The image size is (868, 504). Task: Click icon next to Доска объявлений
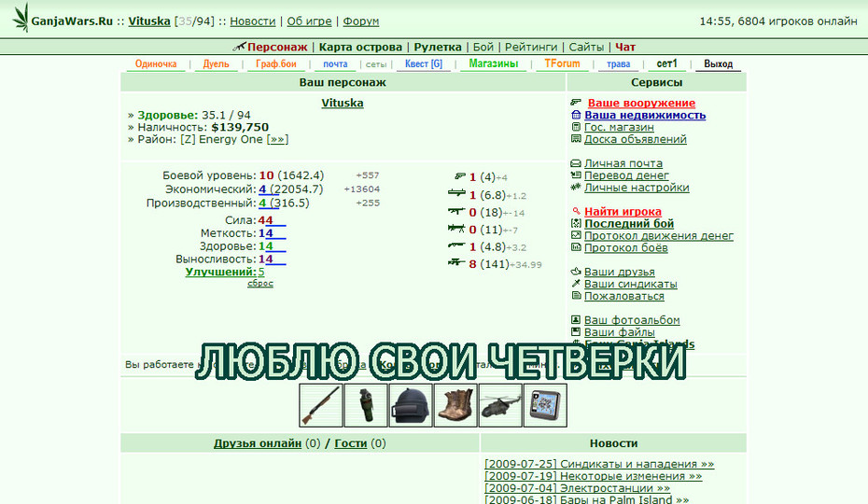576,139
